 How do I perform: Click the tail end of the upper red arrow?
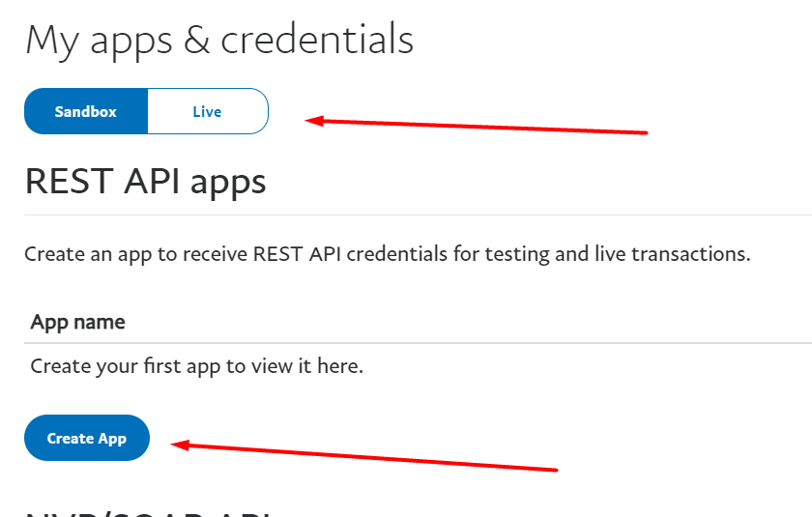(642, 132)
